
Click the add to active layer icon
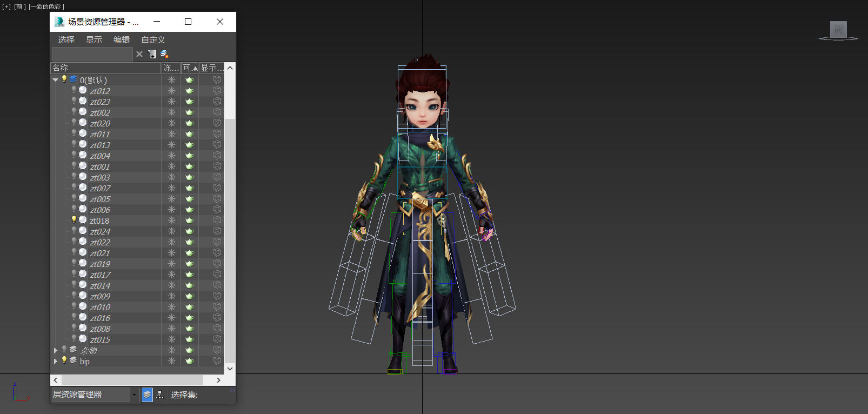click(x=152, y=54)
